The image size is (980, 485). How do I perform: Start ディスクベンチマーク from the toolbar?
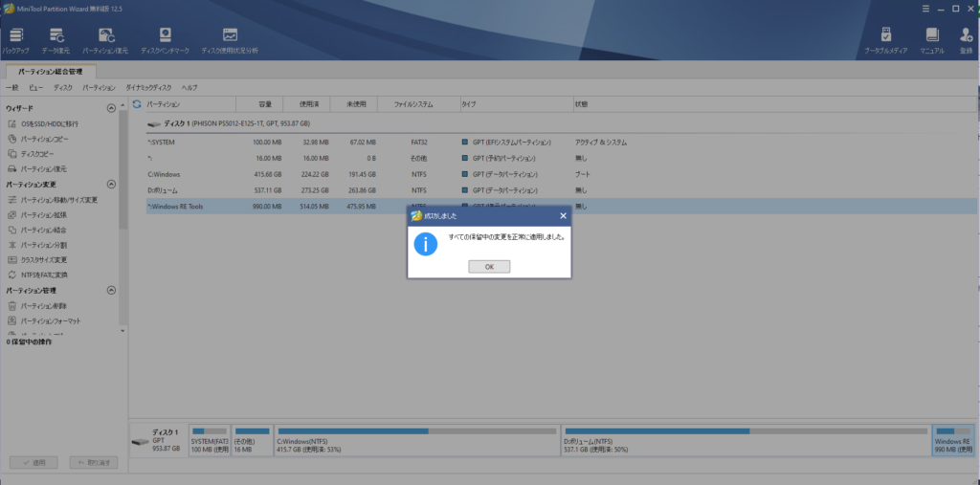(x=165, y=41)
